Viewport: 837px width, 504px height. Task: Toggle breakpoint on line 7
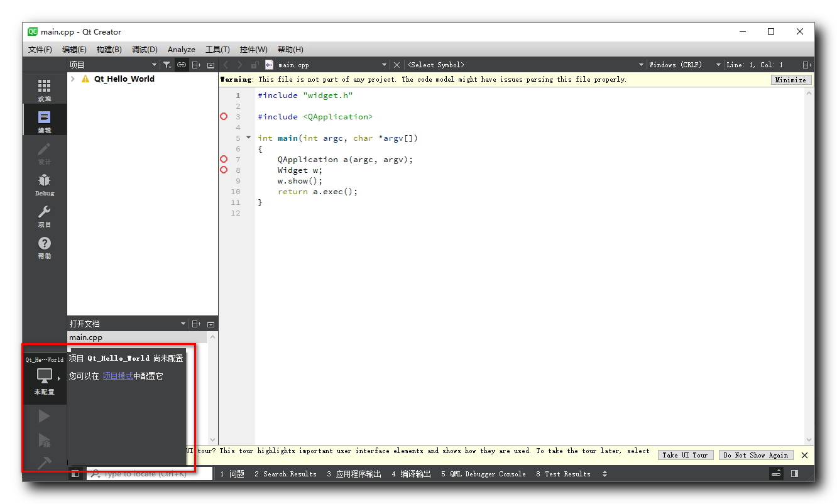click(x=224, y=160)
